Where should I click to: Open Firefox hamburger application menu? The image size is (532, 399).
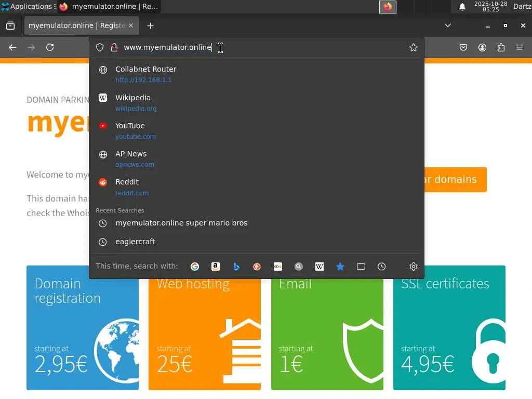tap(520, 47)
